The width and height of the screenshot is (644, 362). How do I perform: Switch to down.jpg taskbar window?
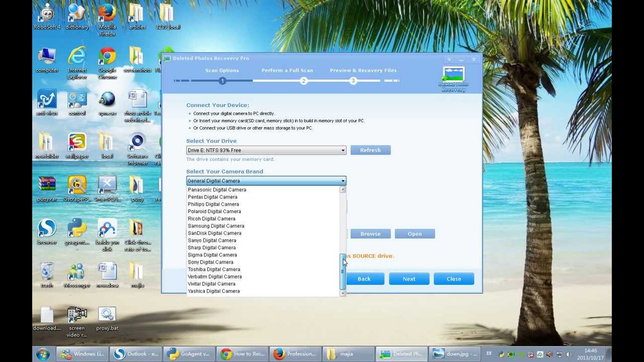455,354
